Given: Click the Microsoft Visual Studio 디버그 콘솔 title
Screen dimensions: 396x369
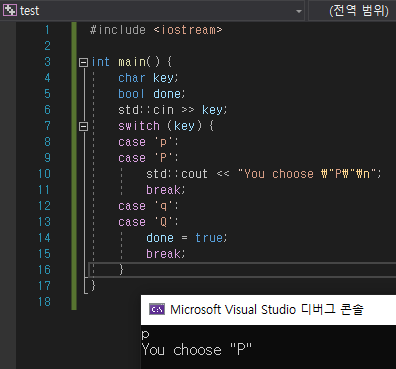Looking at the screenshot, I should 267,309.
